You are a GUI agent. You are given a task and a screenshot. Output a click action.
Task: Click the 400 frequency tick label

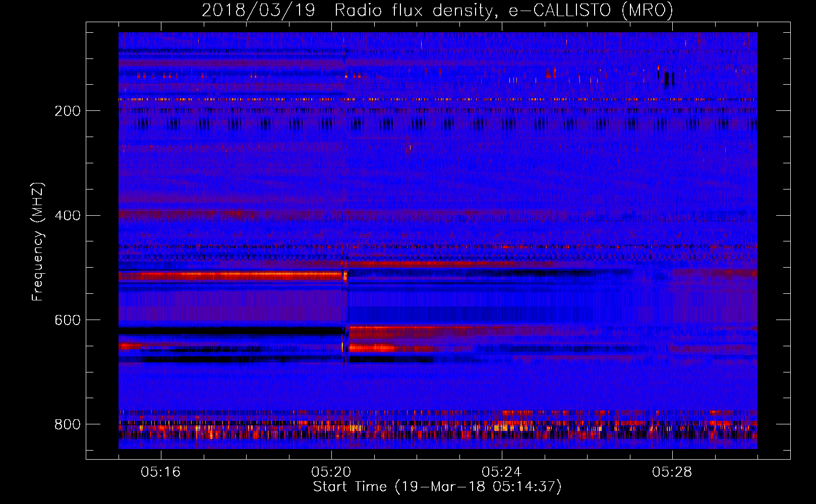click(68, 216)
